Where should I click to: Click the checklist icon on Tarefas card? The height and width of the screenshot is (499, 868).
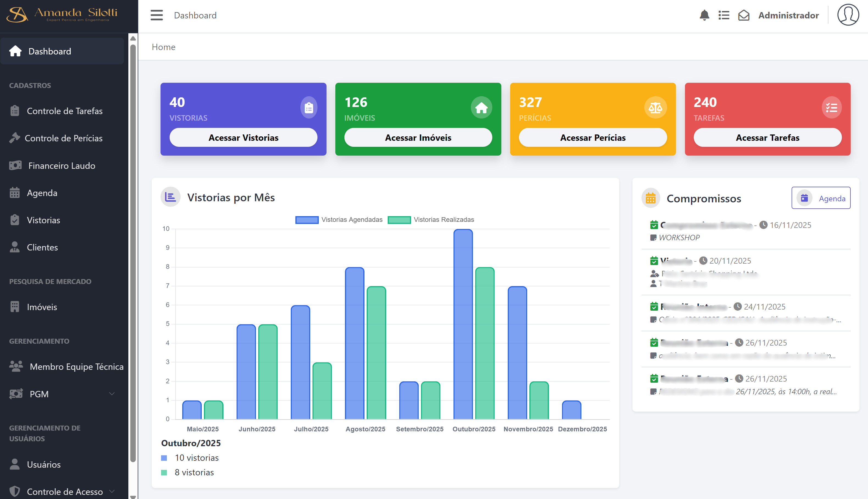(x=831, y=107)
